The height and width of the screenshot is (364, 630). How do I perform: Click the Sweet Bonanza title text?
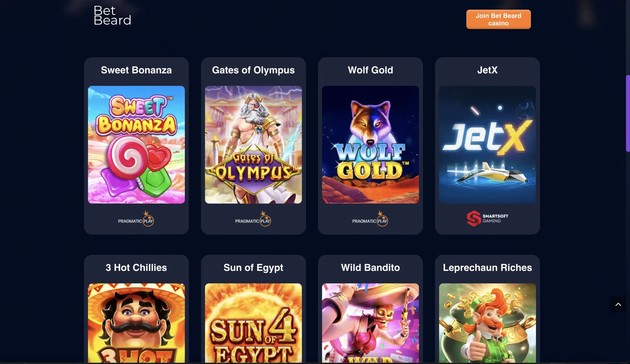[136, 70]
